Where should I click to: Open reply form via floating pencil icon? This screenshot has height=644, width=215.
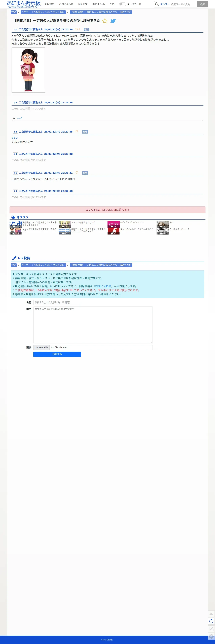click(x=211, y=629)
